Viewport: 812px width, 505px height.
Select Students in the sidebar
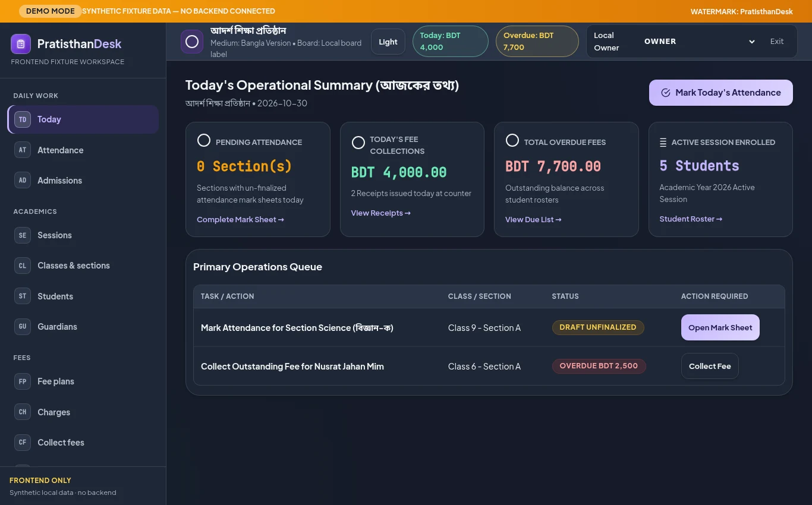83,296
